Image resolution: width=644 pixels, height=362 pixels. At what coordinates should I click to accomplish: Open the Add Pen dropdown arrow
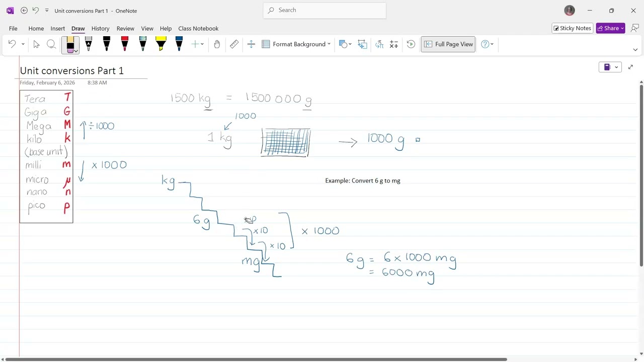[202, 44]
